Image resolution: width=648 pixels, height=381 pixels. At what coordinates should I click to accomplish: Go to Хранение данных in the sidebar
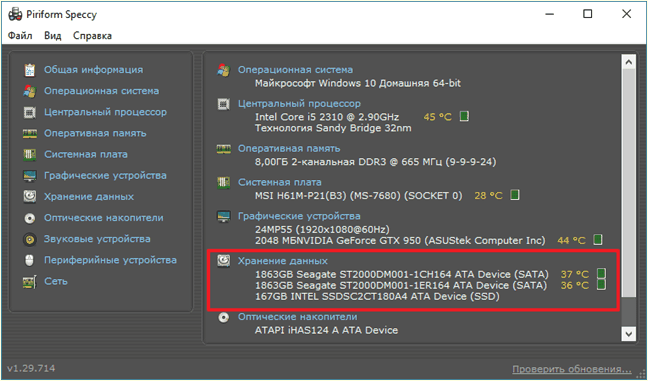89,197
